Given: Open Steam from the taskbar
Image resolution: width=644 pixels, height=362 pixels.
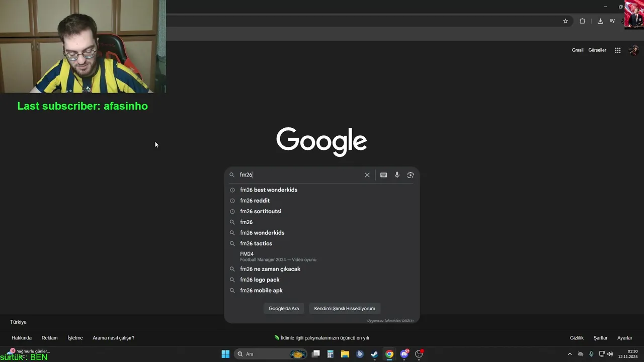Looking at the screenshot, I should [374, 354].
